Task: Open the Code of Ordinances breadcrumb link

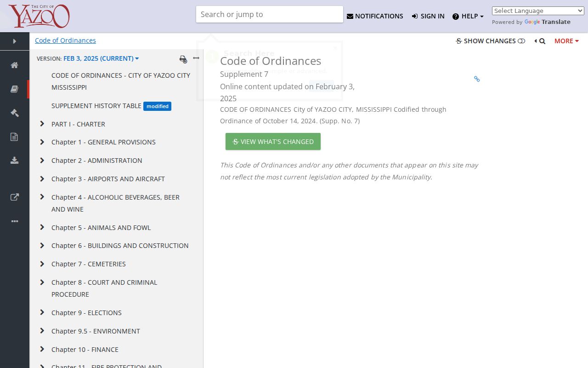Action: click(65, 40)
